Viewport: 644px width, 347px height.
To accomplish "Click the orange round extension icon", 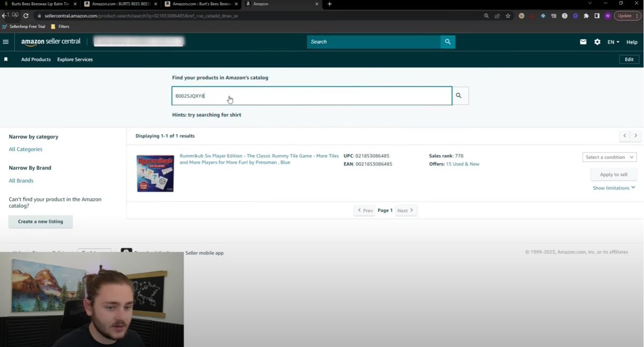I will pyautogui.click(x=521, y=16).
